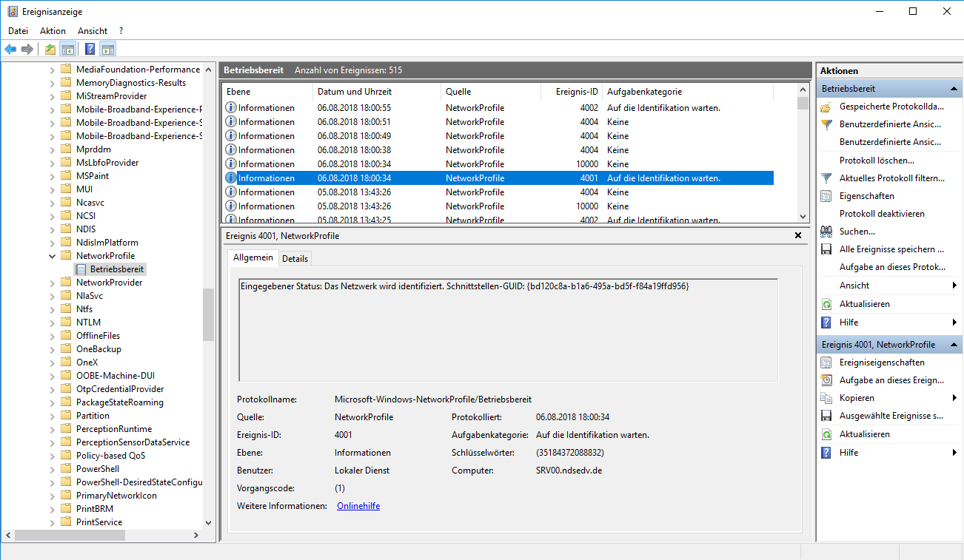Expand the PowerShell folder in tree
Screen dimensions: 964x560
pyautogui.click(x=53, y=469)
